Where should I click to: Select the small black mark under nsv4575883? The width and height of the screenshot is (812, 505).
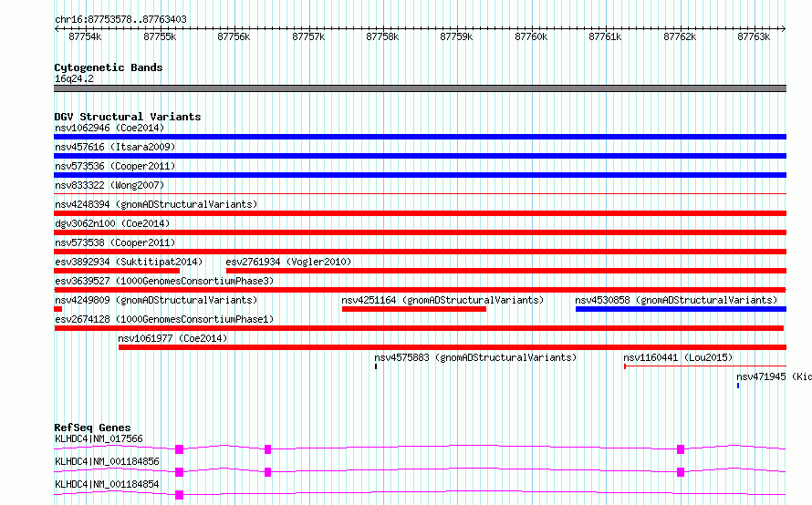coord(376,366)
